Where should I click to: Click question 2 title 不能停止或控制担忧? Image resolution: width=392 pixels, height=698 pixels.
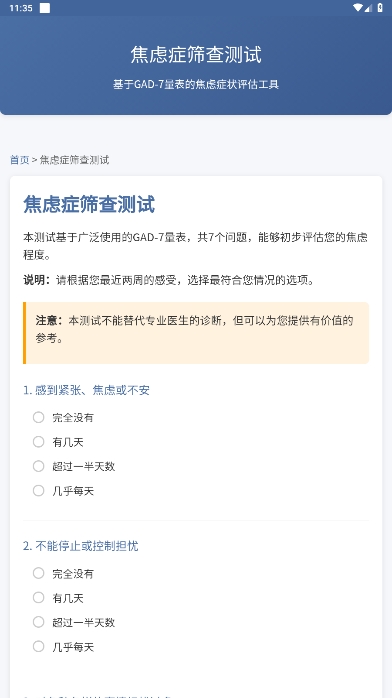click(x=81, y=546)
